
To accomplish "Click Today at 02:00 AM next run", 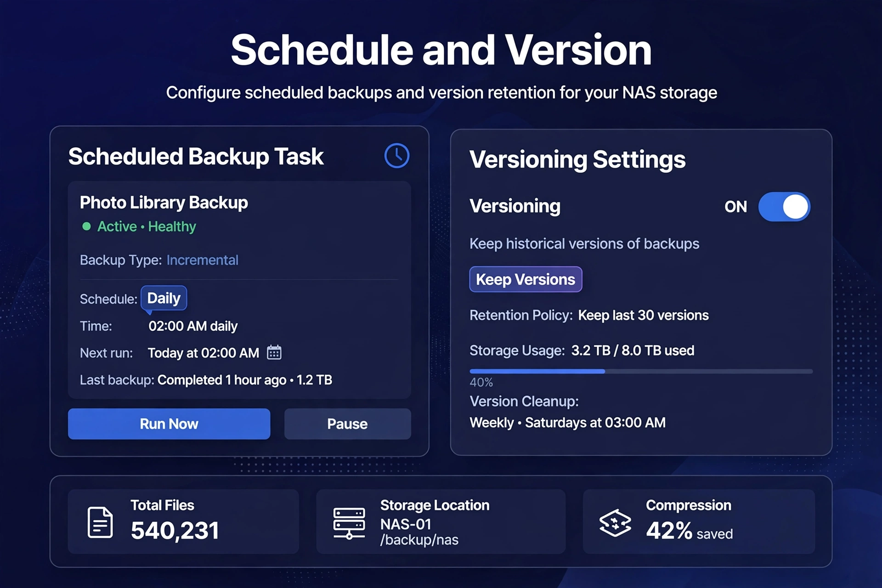I will (204, 353).
